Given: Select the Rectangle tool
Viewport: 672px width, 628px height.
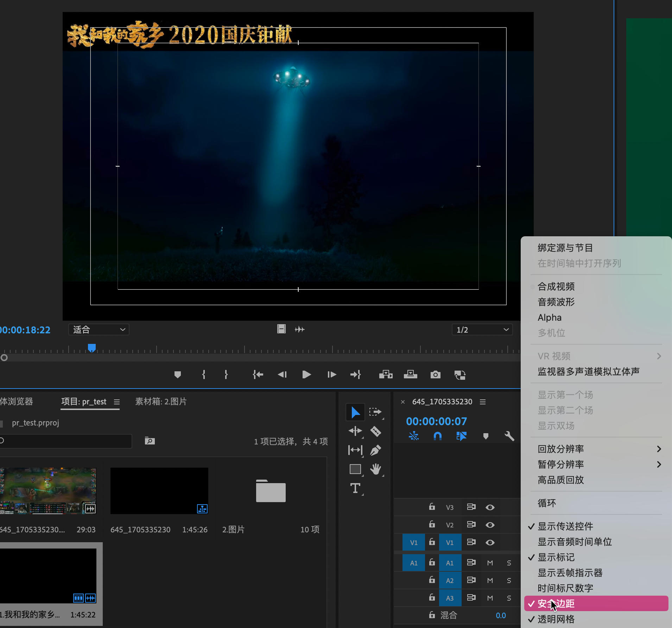Looking at the screenshot, I should click(x=355, y=469).
